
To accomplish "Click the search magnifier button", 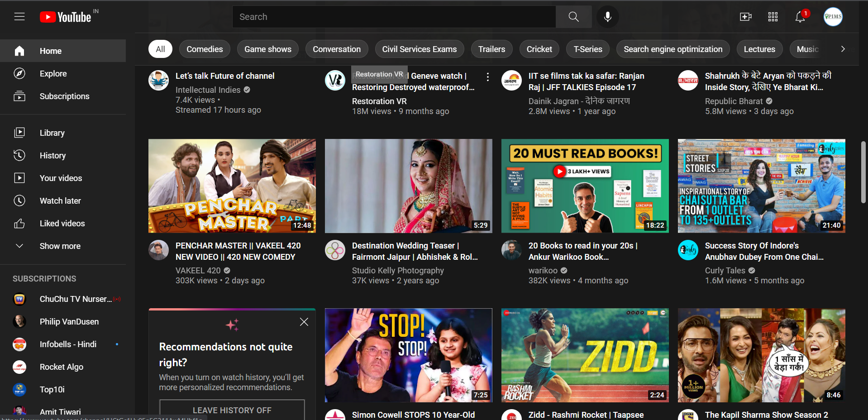I will 573,17.
